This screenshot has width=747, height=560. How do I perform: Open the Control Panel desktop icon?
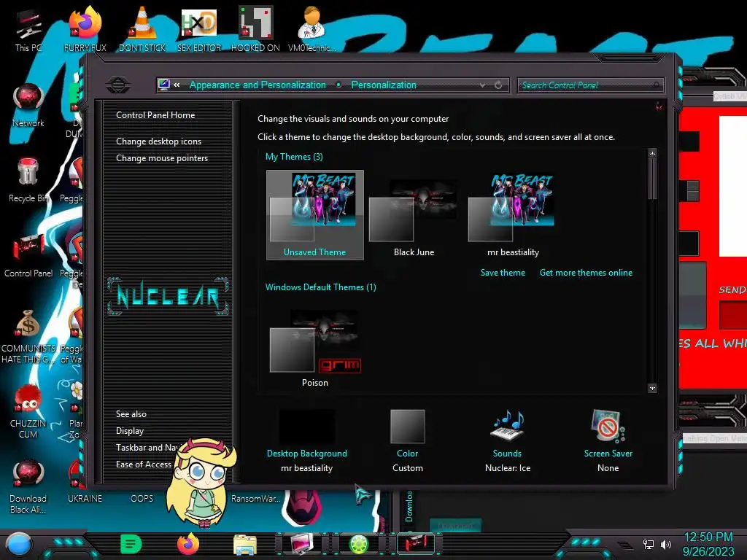point(28,254)
